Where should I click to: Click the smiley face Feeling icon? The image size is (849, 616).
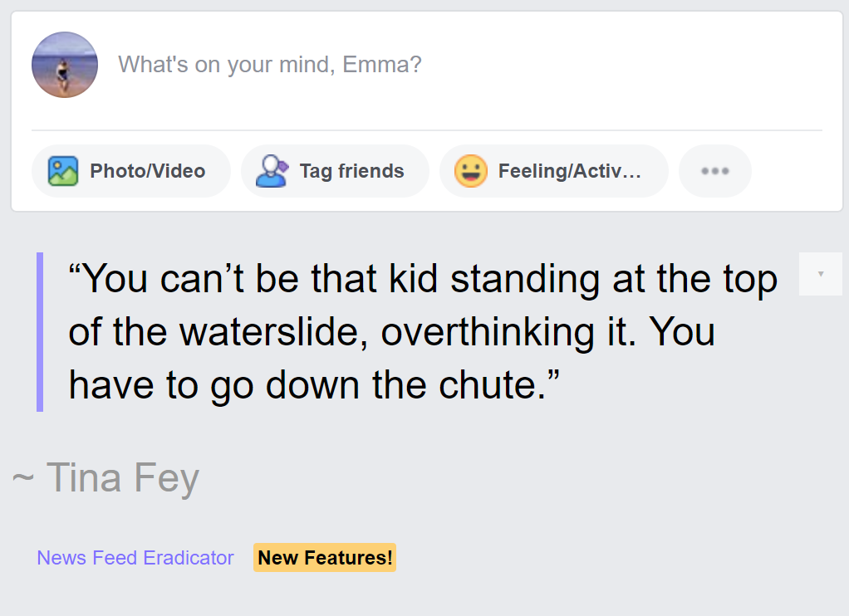[x=470, y=171]
